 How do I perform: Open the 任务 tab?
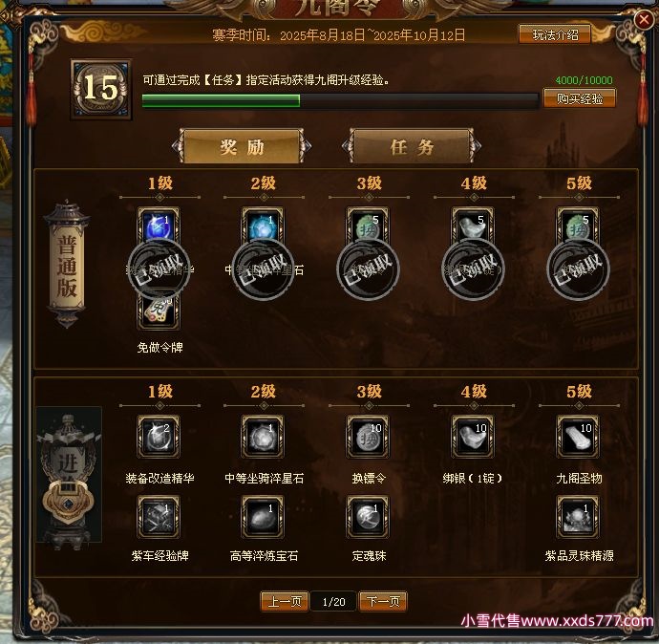pos(412,147)
